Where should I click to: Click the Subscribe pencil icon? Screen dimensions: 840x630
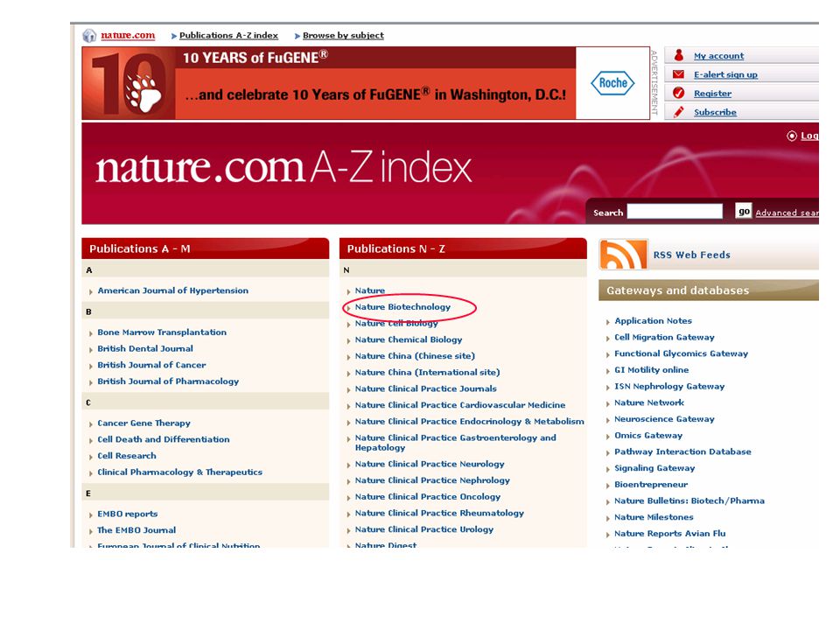679,111
